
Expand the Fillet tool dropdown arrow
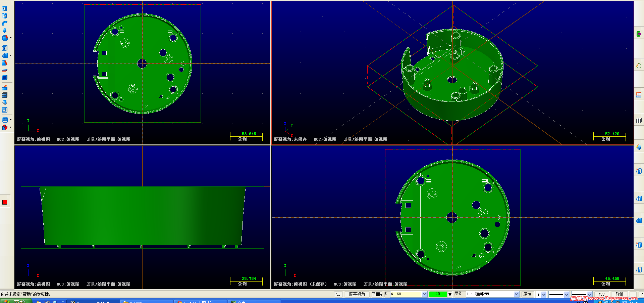pyautogui.click(x=11, y=38)
